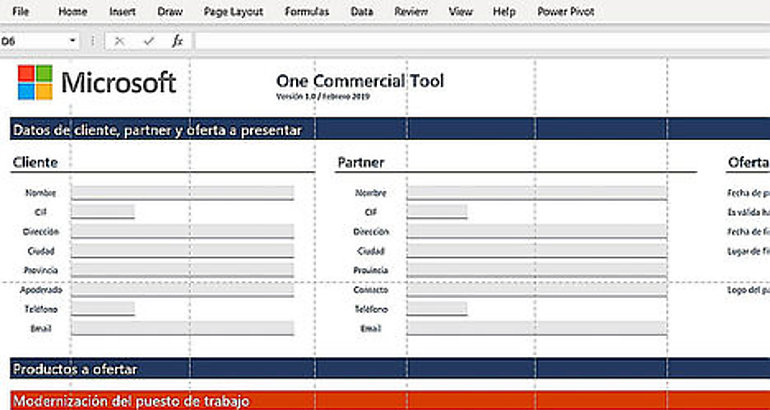Select the Partner Teléfono field
Image resolution: width=770 pixels, height=410 pixels.
(x=437, y=309)
